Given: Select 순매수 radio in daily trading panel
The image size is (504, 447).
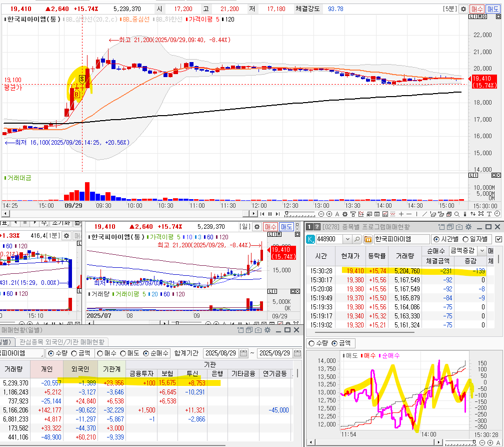Looking at the screenshot, I should 146,353.
